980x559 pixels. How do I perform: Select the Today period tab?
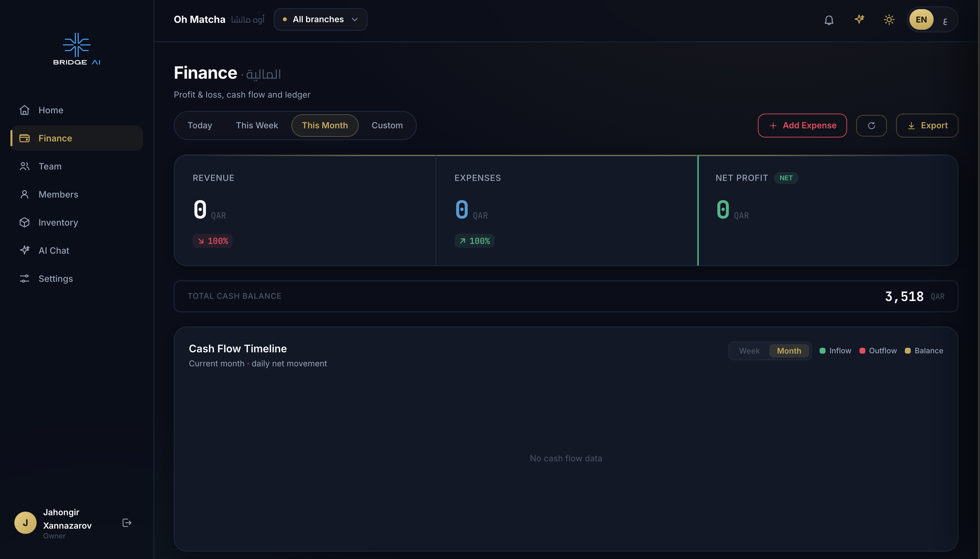(200, 125)
